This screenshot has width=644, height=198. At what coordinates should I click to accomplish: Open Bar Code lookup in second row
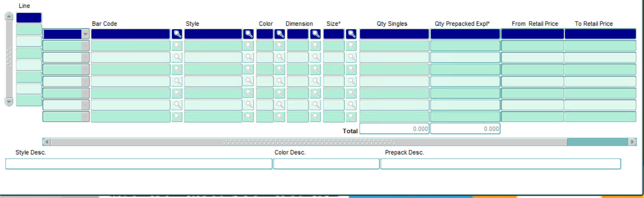click(177, 46)
